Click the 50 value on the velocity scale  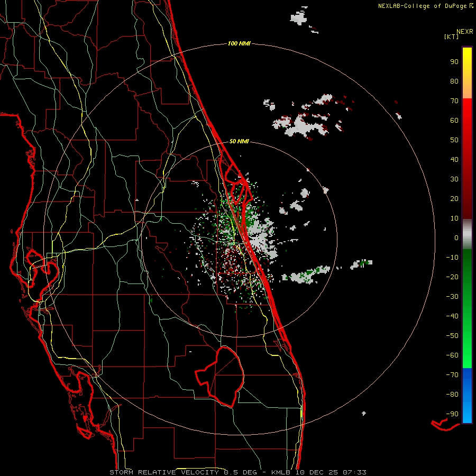pos(454,140)
